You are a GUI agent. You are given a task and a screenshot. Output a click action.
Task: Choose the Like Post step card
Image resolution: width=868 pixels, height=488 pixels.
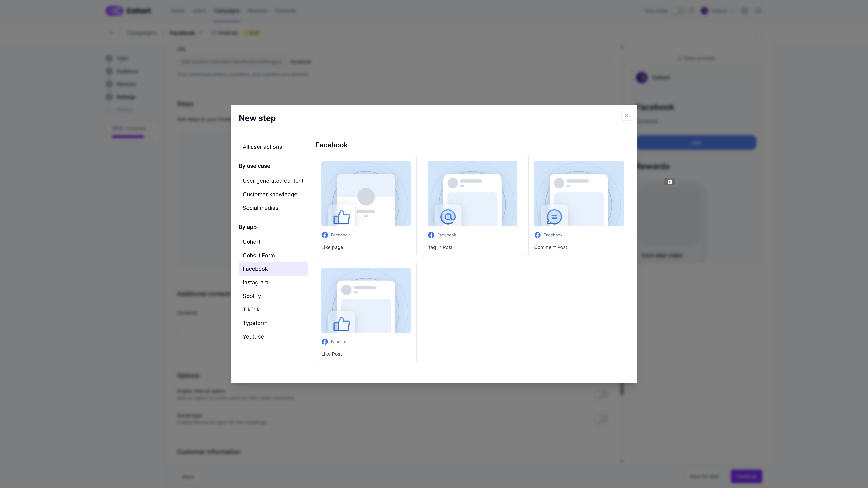[366, 312]
